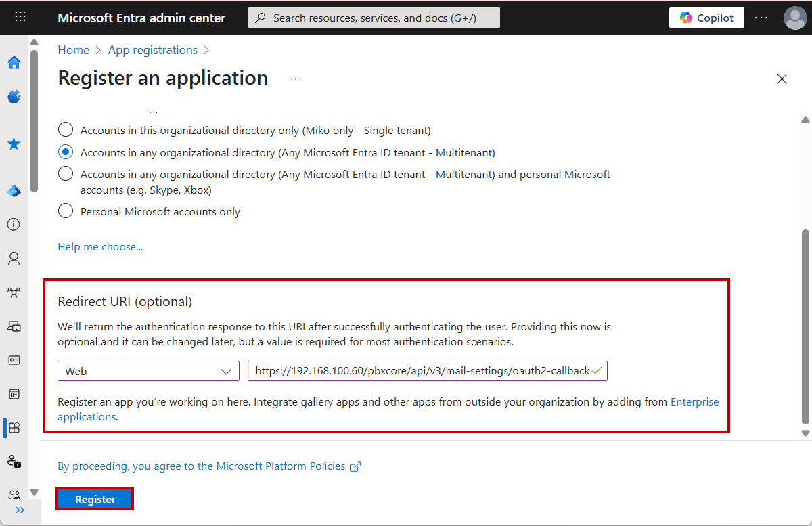The image size is (812, 526).
Task: Open the overview info icon in sidebar
Action: [14, 225]
